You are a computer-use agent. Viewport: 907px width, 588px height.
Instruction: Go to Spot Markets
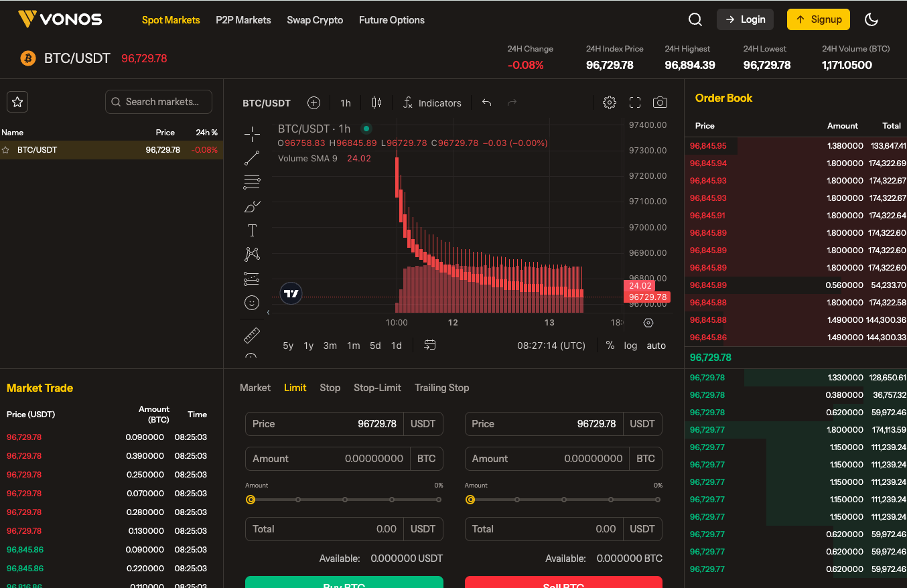(x=171, y=20)
